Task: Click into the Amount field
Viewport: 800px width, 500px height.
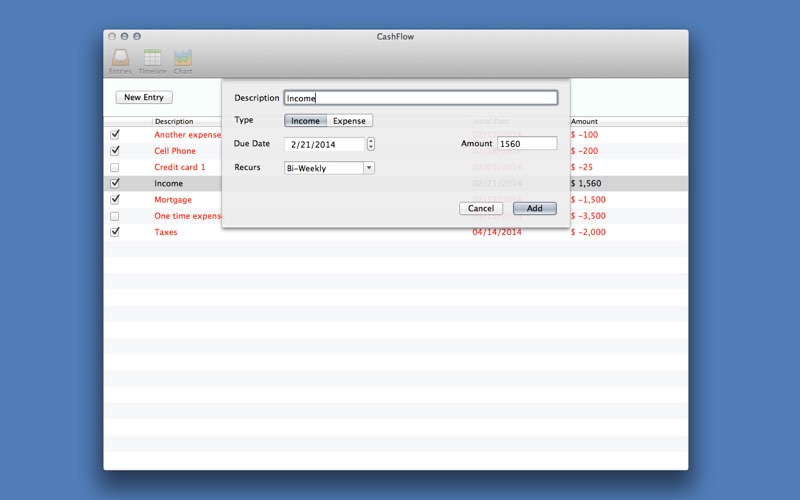Action: pos(526,144)
